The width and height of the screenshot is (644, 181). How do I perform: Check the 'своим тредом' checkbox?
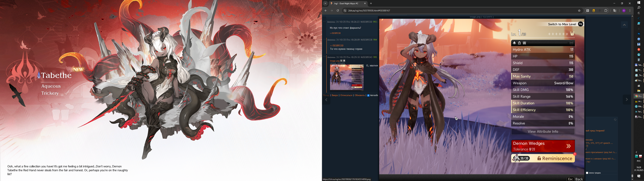coord(587,173)
